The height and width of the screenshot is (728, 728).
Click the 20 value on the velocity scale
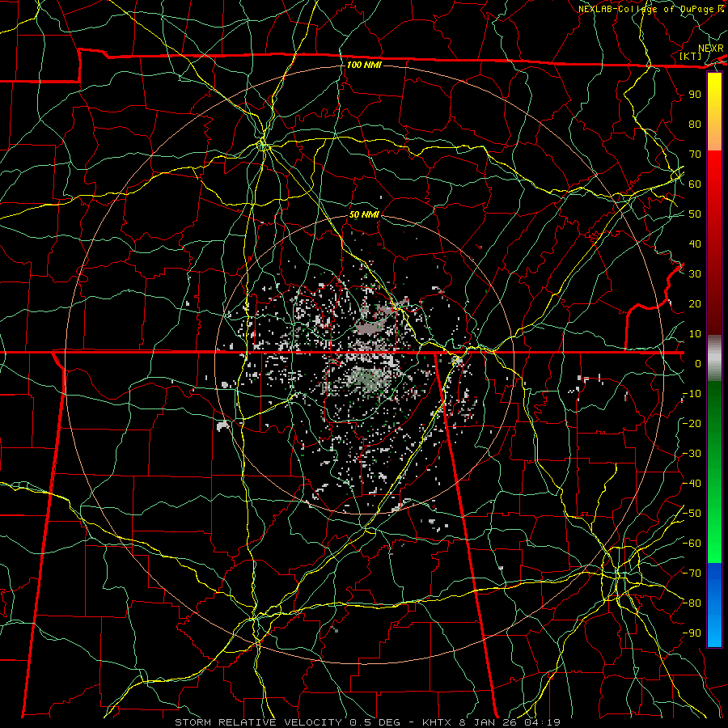pyautogui.click(x=695, y=303)
